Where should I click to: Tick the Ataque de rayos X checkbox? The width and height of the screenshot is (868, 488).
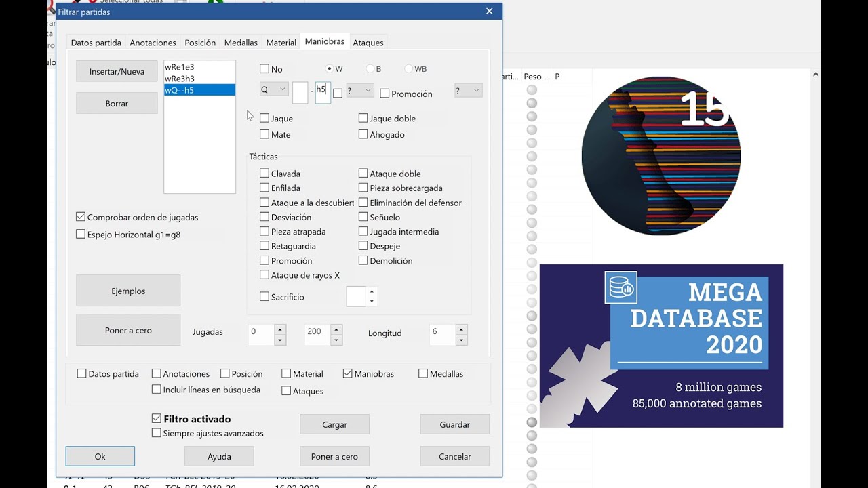pyautogui.click(x=264, y=275)
